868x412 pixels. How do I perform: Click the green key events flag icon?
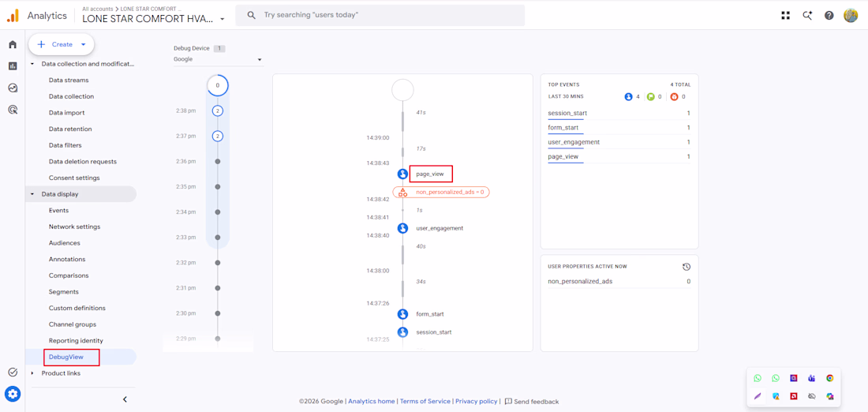coord(651,96)
